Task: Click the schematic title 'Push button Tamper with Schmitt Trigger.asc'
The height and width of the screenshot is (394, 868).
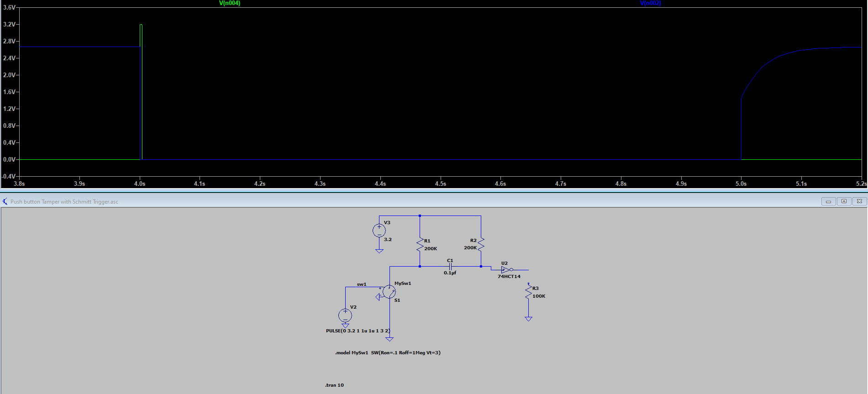Action: click(x=64, y=202)
